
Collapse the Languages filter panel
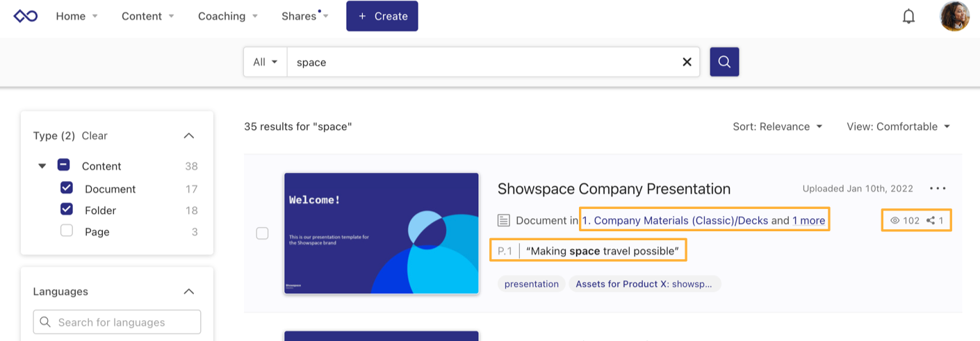(189, 292)
